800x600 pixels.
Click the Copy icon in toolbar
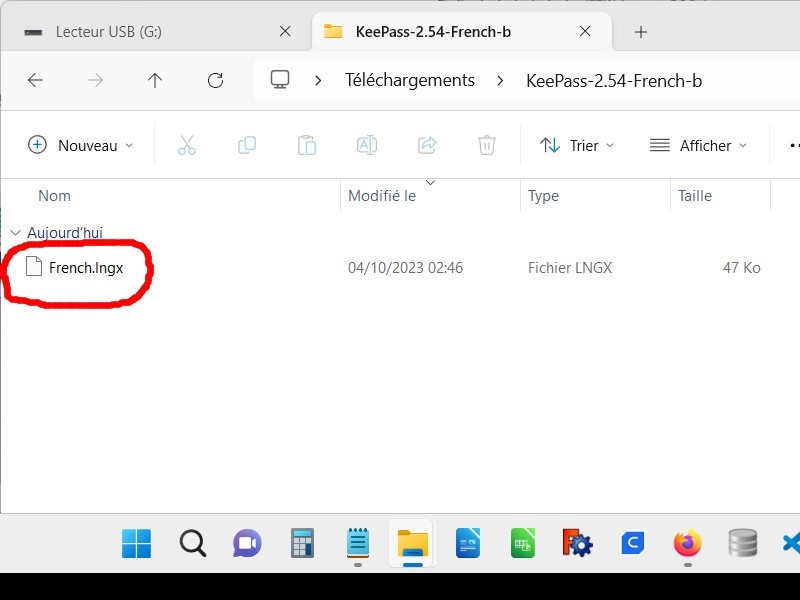pyautogui.click(x=247, y=145)
